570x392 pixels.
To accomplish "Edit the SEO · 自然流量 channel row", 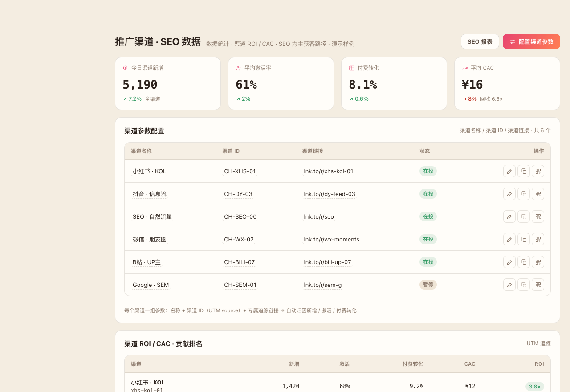I will [509, 216].
